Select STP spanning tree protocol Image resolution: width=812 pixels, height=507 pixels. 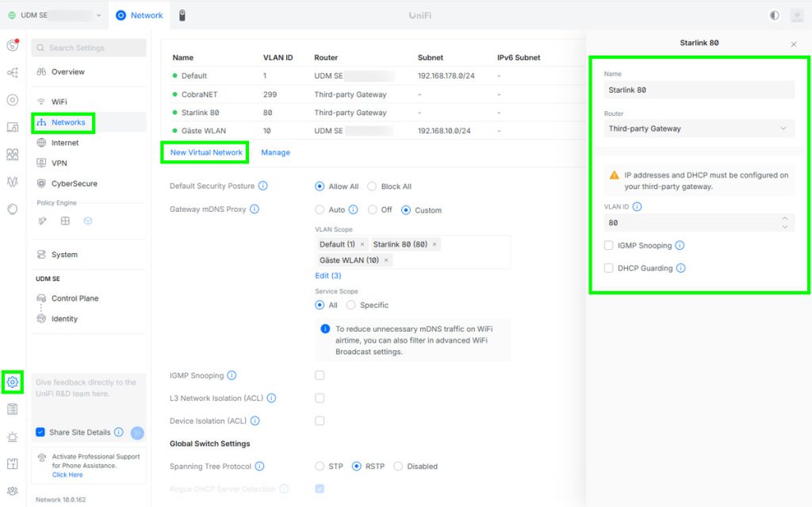coord(320,467)
